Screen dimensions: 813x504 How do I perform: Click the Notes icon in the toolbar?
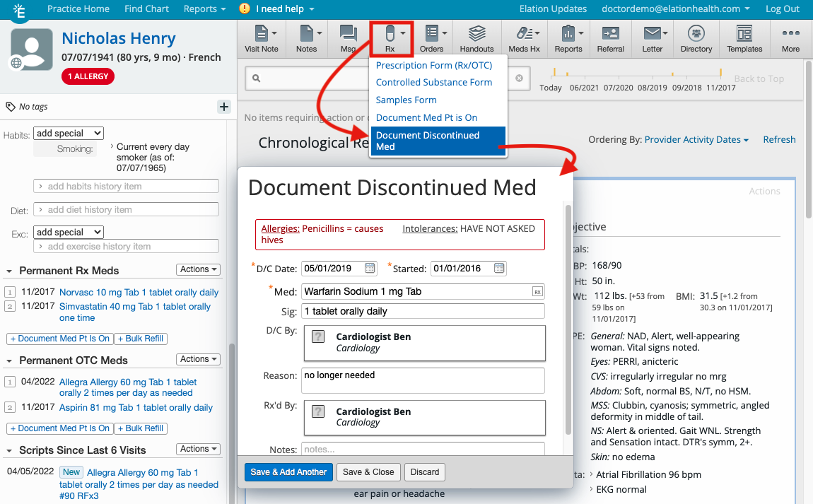(305, 38)
